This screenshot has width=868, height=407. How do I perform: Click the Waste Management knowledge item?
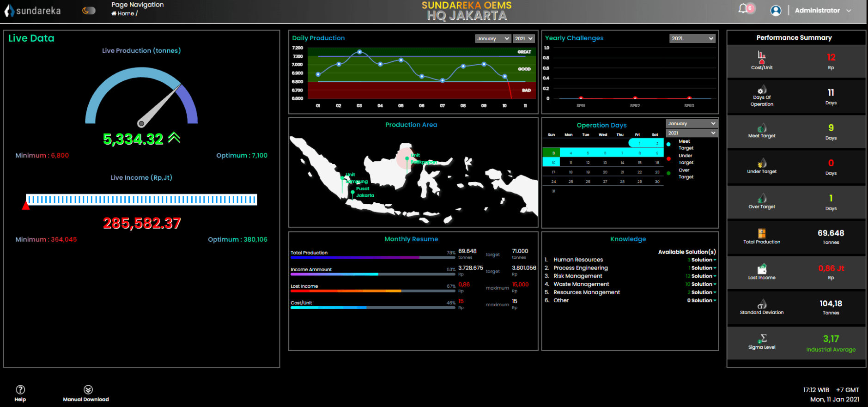pos(581,284)
